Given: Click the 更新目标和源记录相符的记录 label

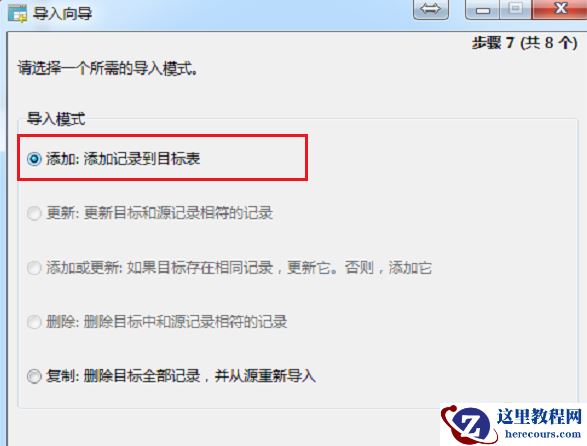Looking at the screenshot, I should [178, 213].
